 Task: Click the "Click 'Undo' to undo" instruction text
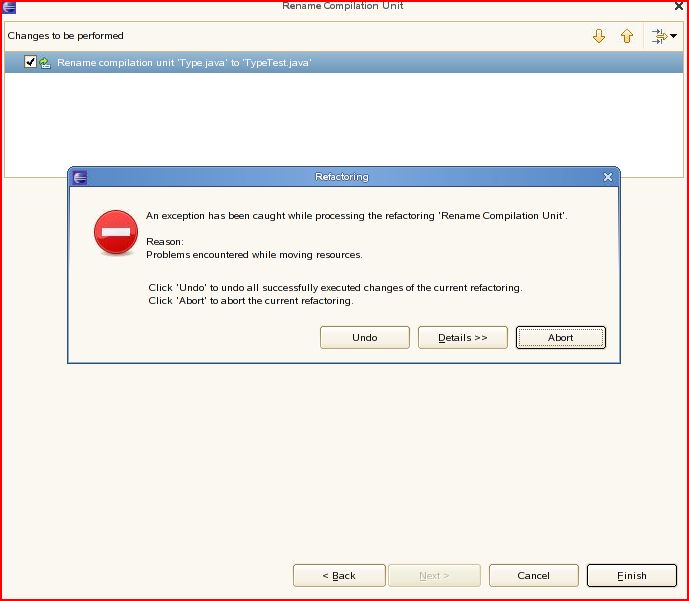(335, 288)
